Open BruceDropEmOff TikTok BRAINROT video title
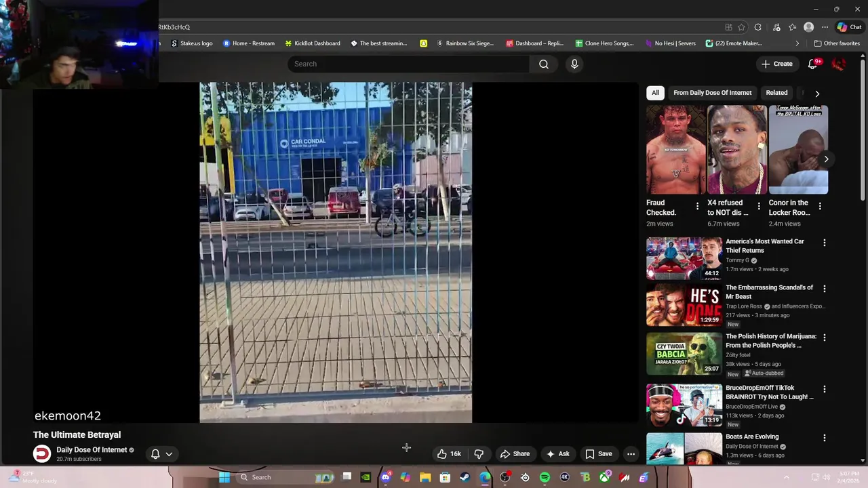 770,392
